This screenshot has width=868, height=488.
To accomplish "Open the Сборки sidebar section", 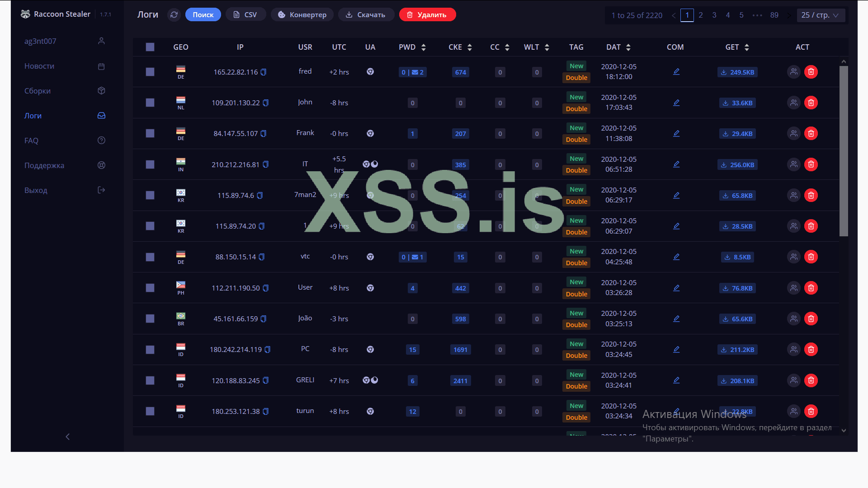I will 38,91.
